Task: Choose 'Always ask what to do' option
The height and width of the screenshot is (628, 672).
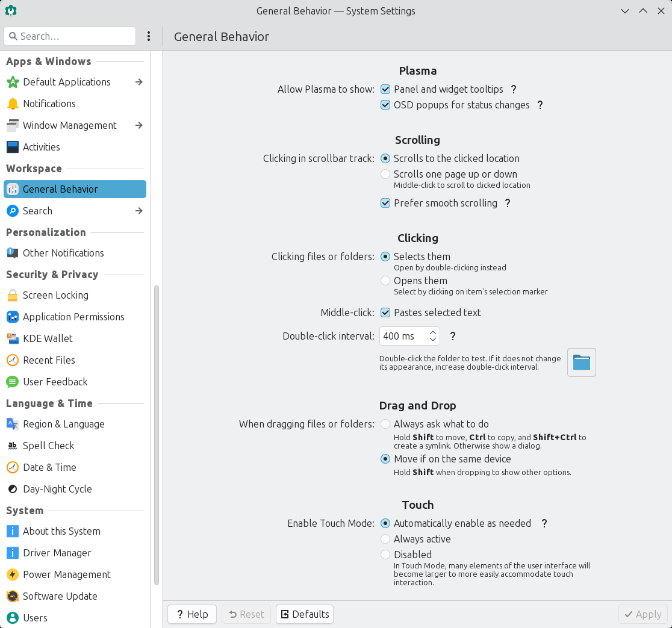Action: click(385, 424)
